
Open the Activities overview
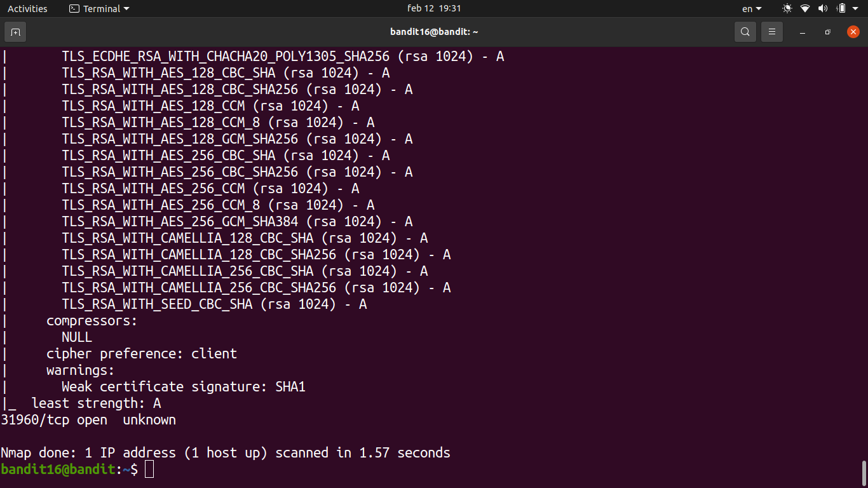click(x=27, y=9)
